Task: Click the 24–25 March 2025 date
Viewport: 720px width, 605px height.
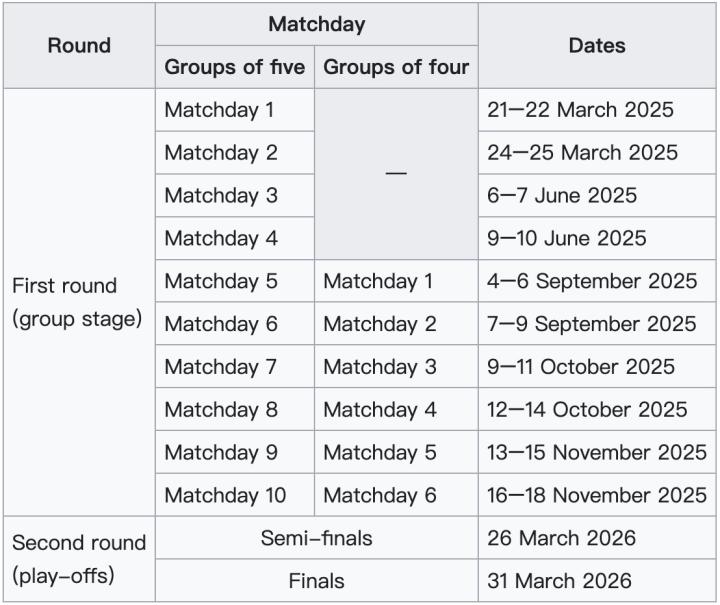Action: [x=582, y=153]
